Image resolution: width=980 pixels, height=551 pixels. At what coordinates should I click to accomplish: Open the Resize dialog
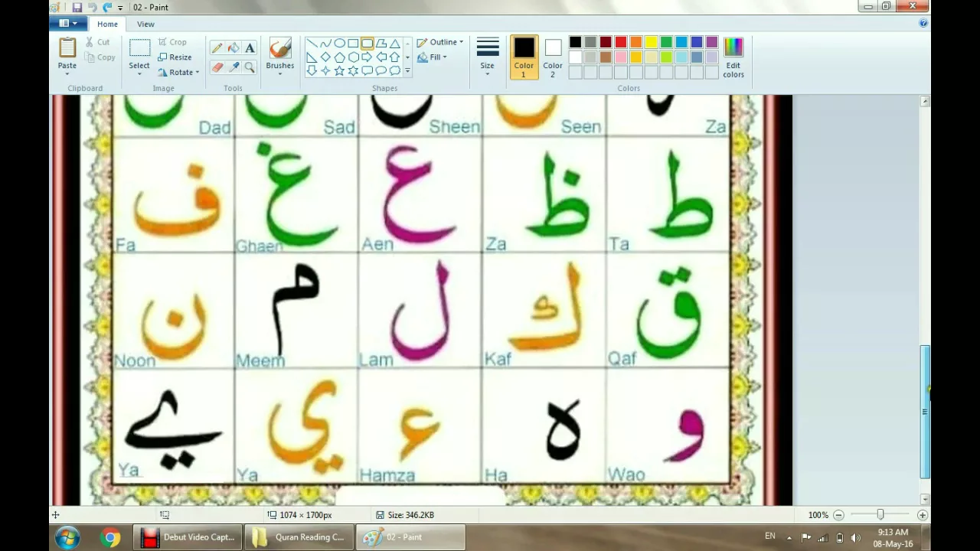tap(175, 57)
